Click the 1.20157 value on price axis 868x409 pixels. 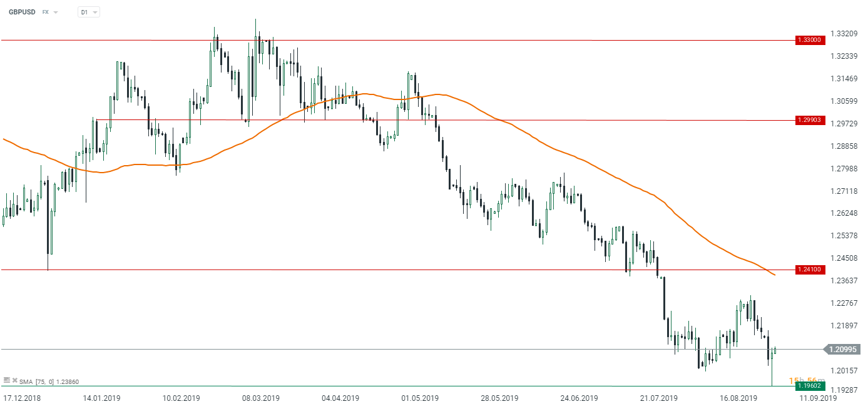click(x=844, y=370)
